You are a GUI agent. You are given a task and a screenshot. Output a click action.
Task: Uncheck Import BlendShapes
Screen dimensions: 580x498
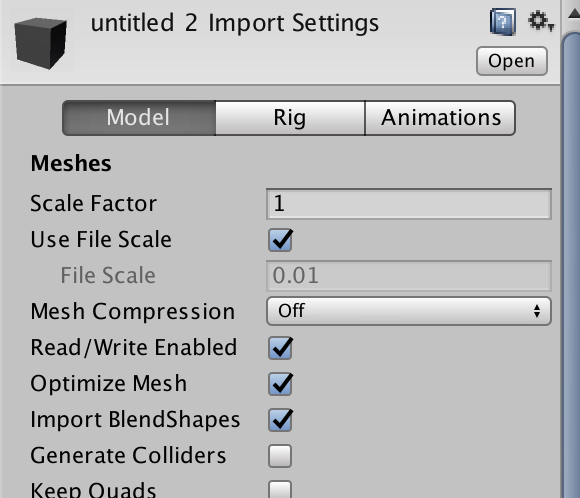tap(280, 420)
